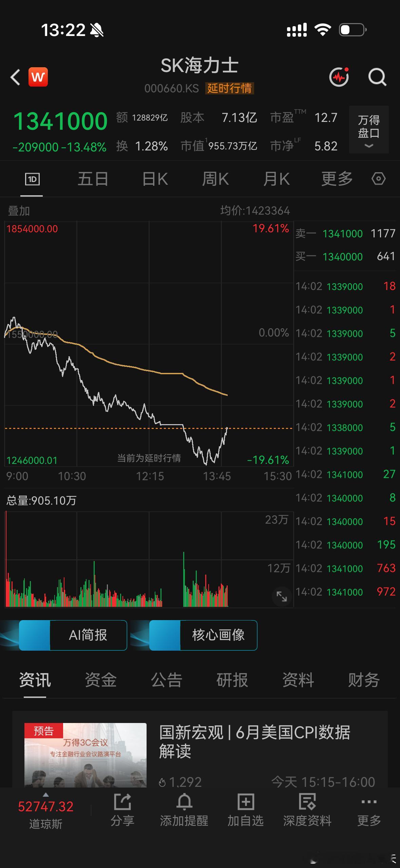Tap the 1,292 view count with flame

coord(180,782)
